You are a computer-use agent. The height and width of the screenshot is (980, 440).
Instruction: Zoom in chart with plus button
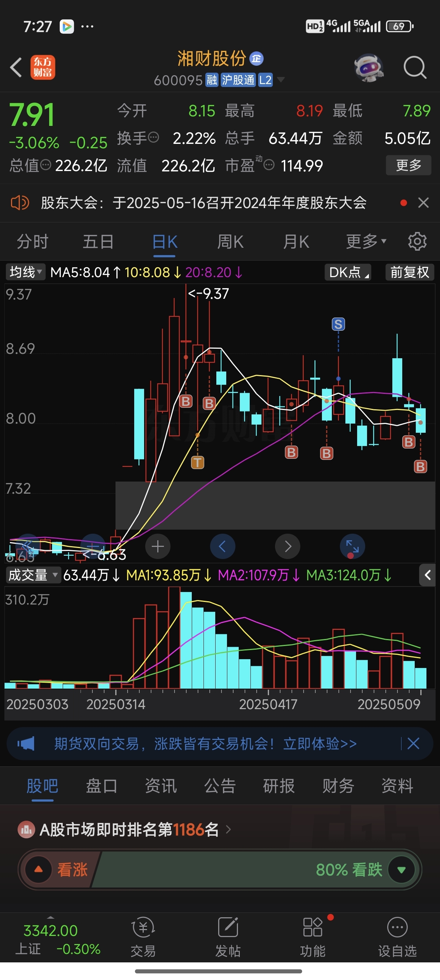[x=158, y=547]
